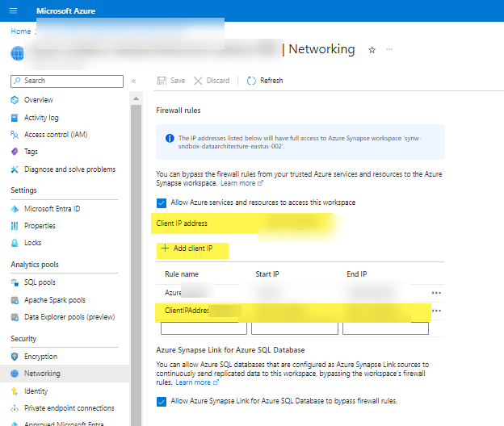The image size is (504, 426).
Task: Go to the Home breadcrumb
Action: [20, 31]
